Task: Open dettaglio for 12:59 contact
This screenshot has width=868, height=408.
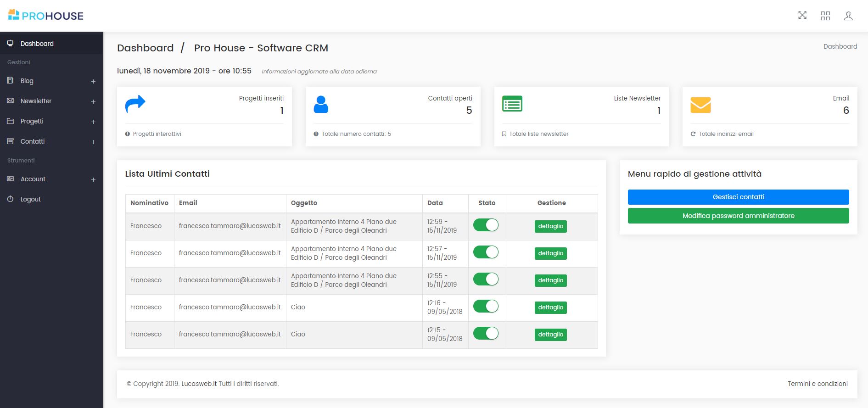Action: (550, 226)
